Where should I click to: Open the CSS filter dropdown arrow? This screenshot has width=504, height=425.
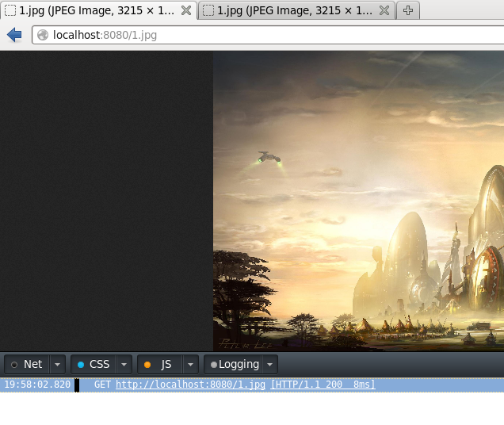tap(124, 365)
